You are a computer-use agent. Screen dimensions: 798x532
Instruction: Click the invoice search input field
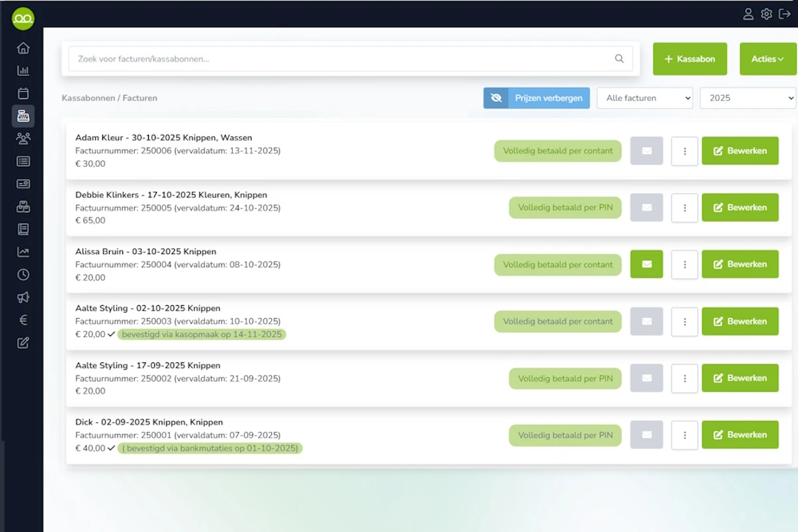tap(342, 59)
